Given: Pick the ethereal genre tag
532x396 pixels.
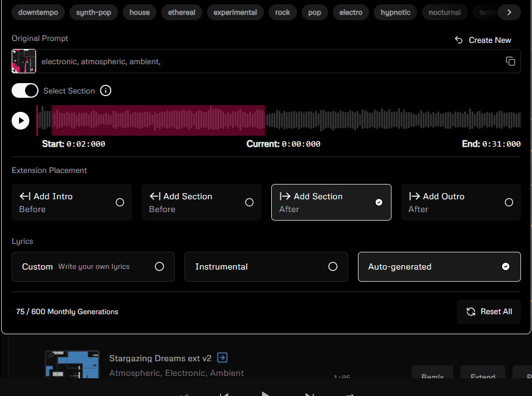Looking at the screenshot, I should click(182, 12).
